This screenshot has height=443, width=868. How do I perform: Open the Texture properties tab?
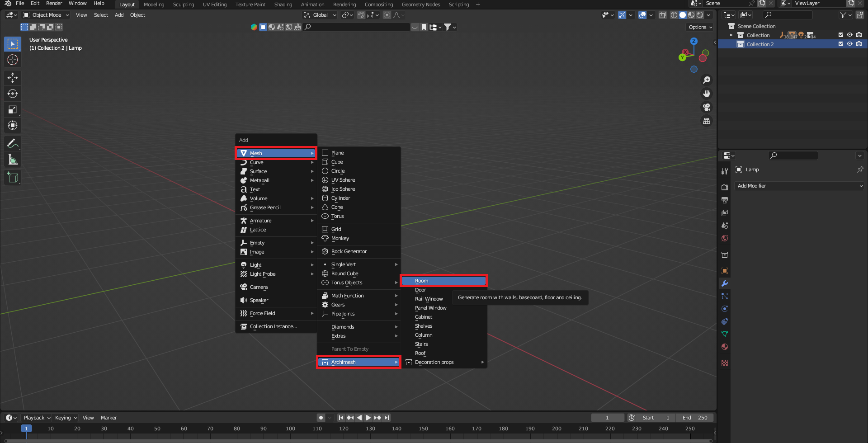click(725, 363)
